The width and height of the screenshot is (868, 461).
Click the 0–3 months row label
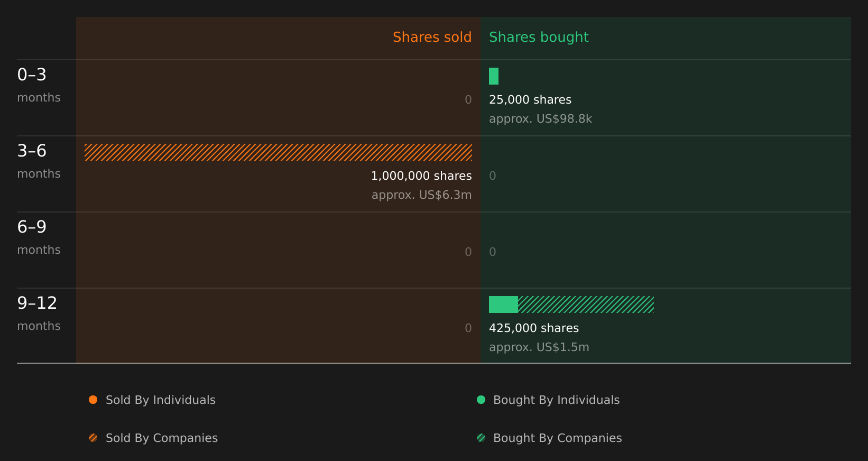click(x=39, y=85)
